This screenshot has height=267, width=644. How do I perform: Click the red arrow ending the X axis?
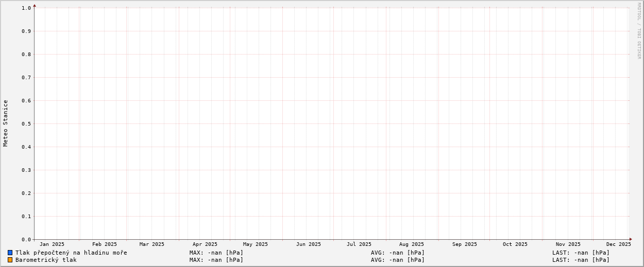(631, 239)
